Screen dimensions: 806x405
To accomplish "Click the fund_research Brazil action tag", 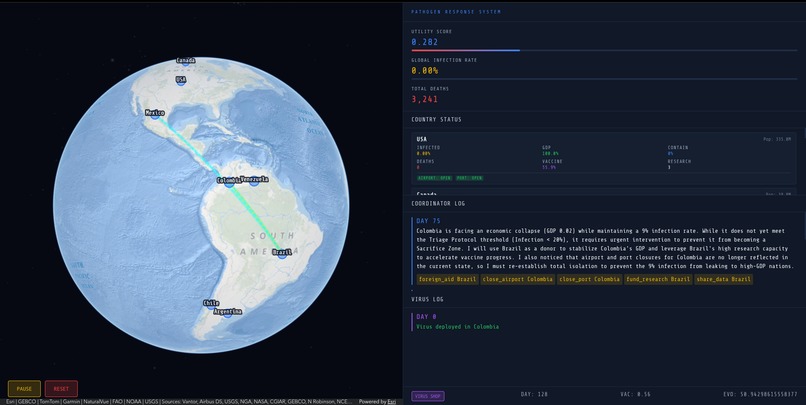I will pyautogui.click(x=658, y=279).
